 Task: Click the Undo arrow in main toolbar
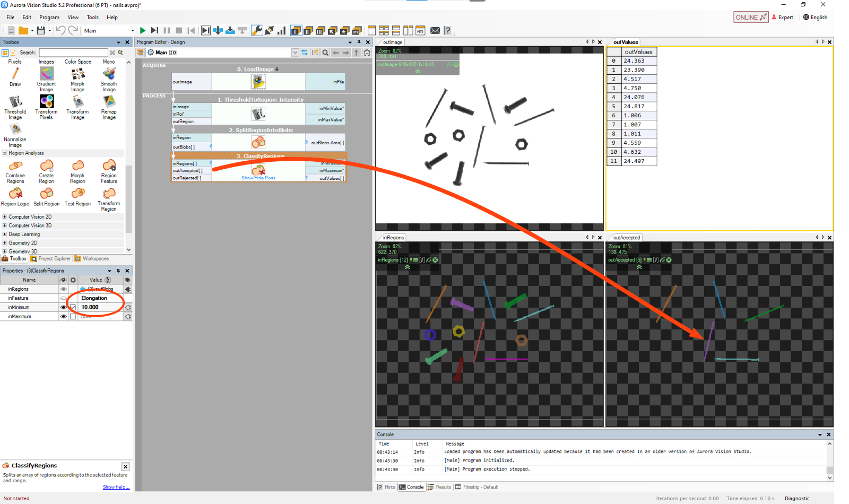(x=60, y=31)
